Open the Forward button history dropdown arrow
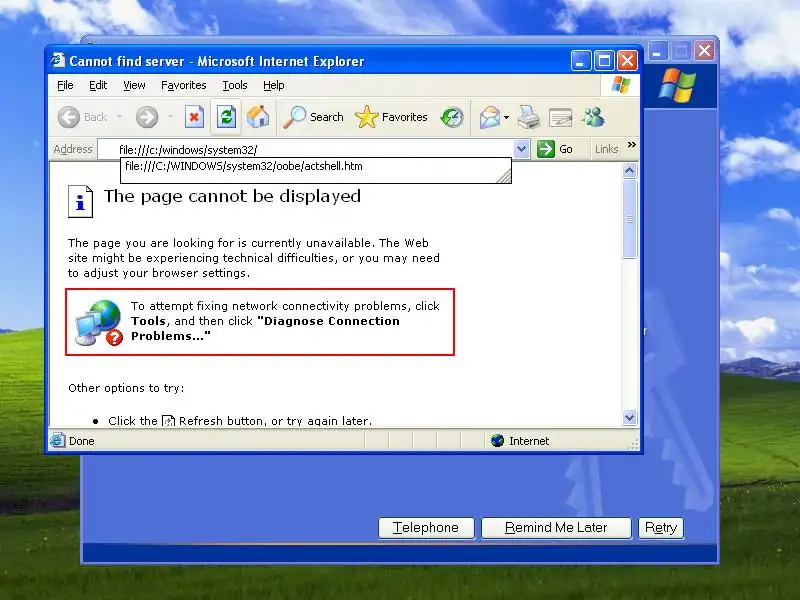Viewport: 800px width, 600px height. pyautogui.click(x=170, y=117)
